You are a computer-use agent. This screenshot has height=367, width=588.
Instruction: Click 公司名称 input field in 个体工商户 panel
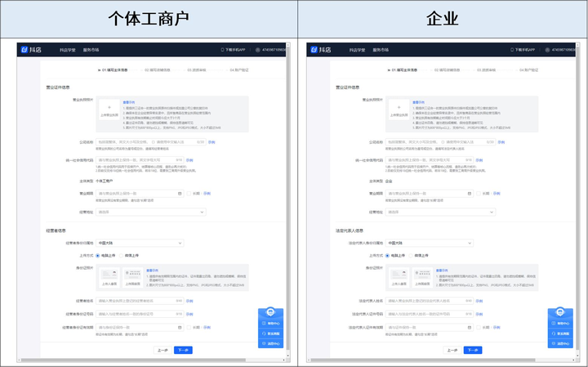(151, 142)
